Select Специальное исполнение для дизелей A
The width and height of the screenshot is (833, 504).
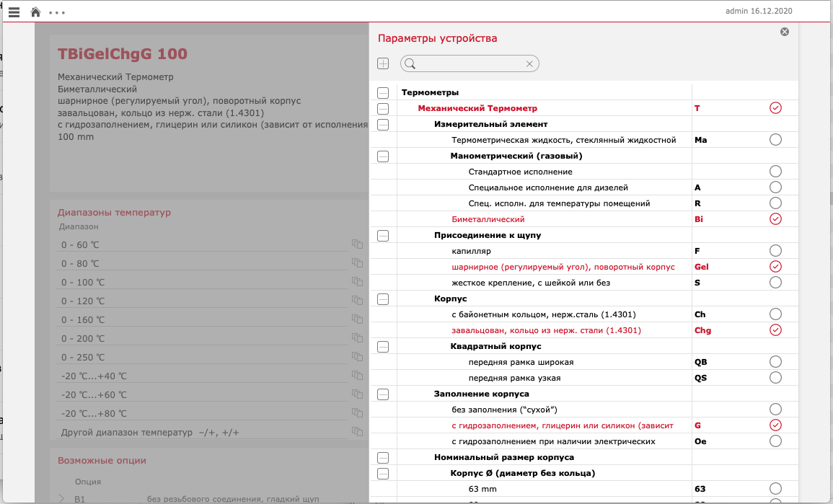pos(775,187)
